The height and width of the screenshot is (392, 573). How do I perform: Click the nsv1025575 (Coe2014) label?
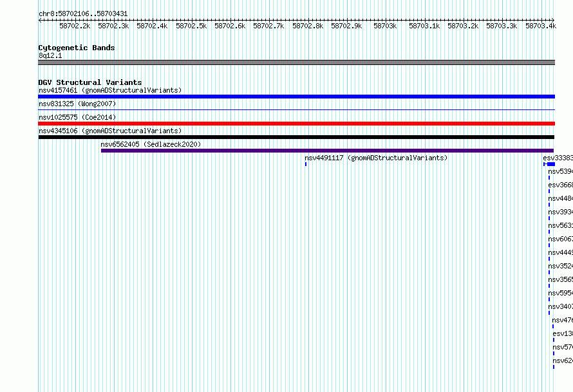pyautogui.click(x=77, y=117)
